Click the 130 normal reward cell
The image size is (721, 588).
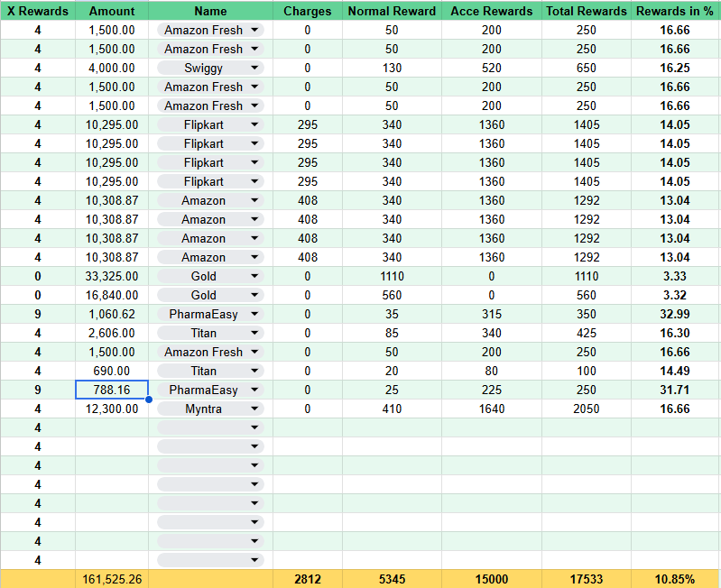(x=392, y=68)
